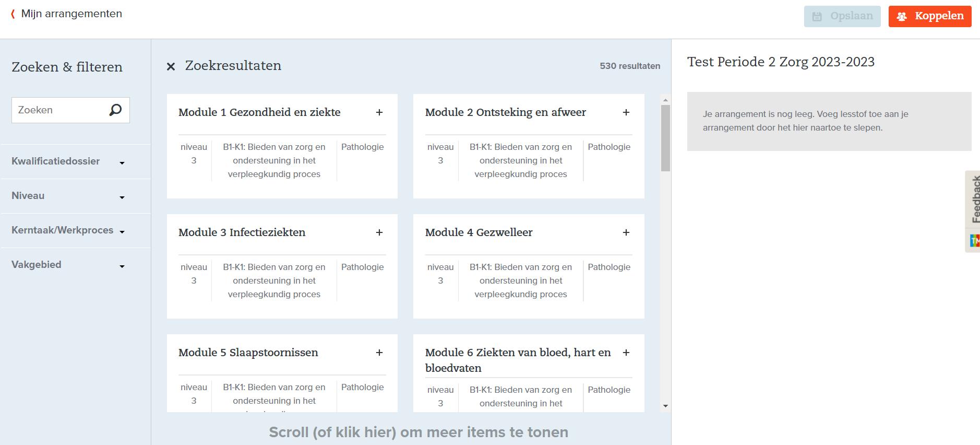Add Module 2 Ontsteking en afweer
This screenshot has height=445, width=980.
coord(626,112)
